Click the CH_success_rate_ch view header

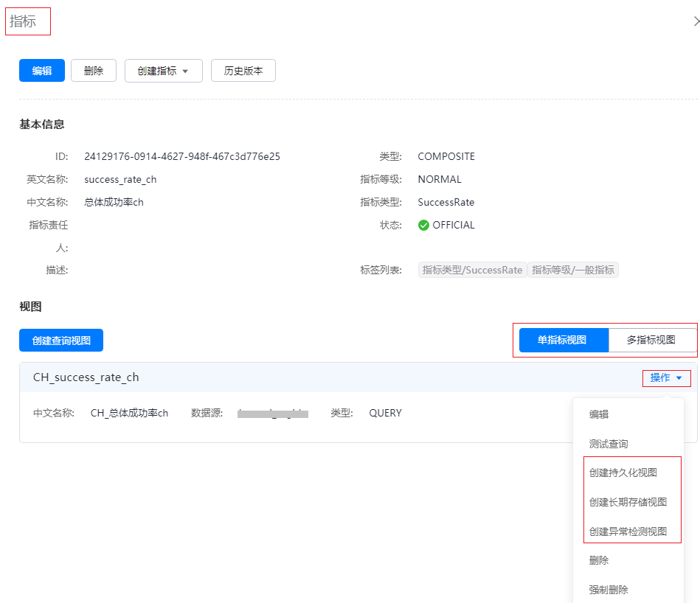pos(86,377)
